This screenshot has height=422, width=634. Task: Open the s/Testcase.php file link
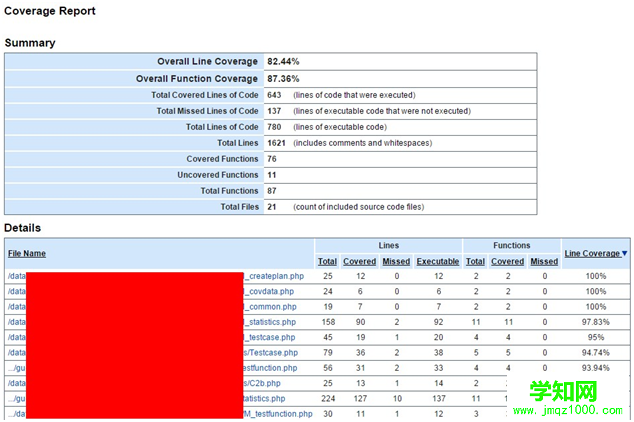coord(271,352)
